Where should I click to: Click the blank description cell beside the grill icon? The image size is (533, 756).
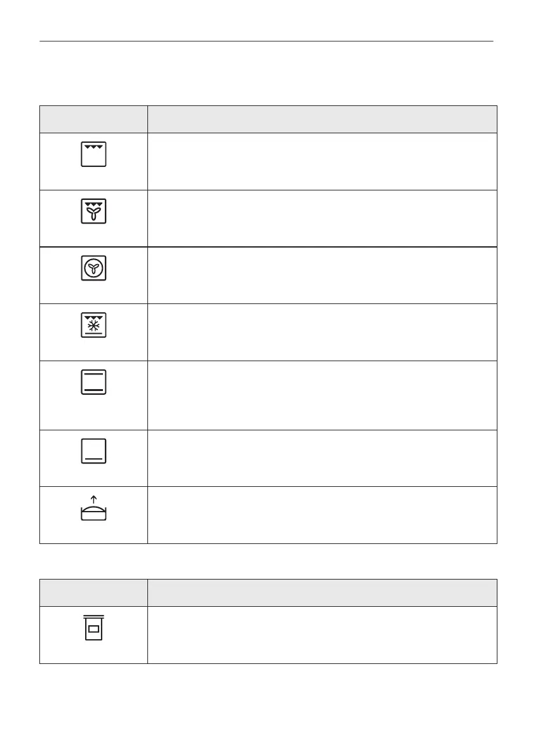pyautogui.click(x=321, y=161)
